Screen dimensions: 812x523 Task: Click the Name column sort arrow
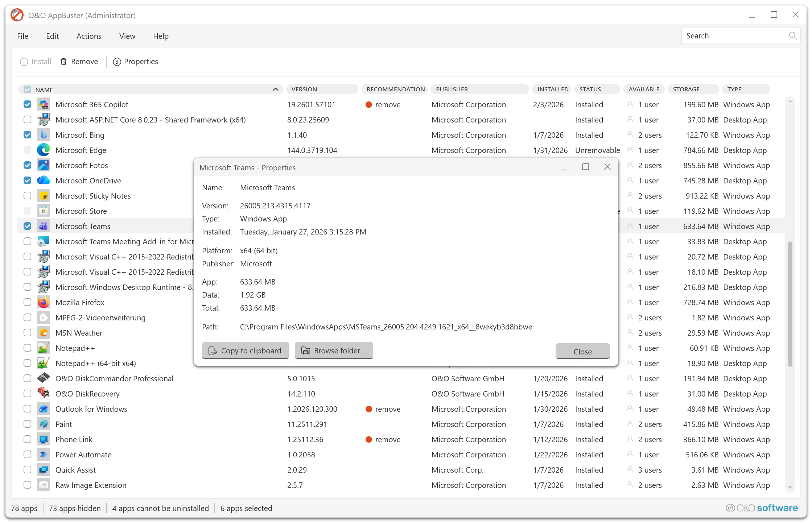pos(275,90)
